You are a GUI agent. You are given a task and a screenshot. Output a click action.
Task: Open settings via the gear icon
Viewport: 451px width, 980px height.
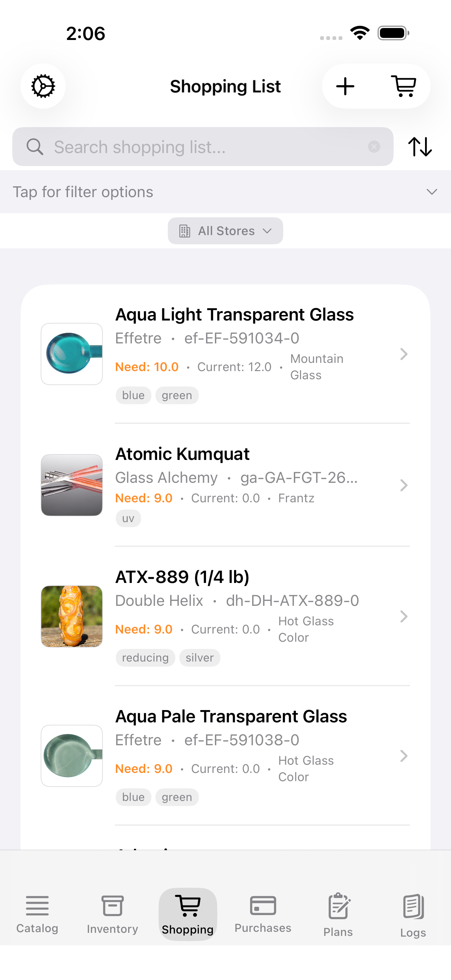tap(43, 86)
